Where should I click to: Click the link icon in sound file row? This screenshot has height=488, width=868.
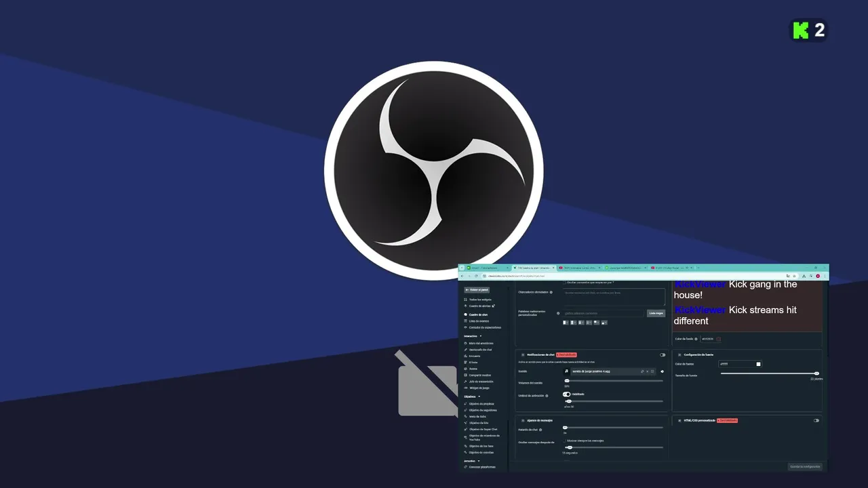642,371
